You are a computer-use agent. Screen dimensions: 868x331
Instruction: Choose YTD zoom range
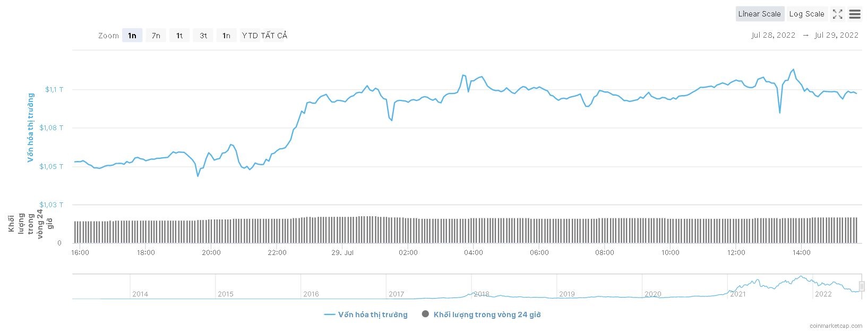coord(250,36)
